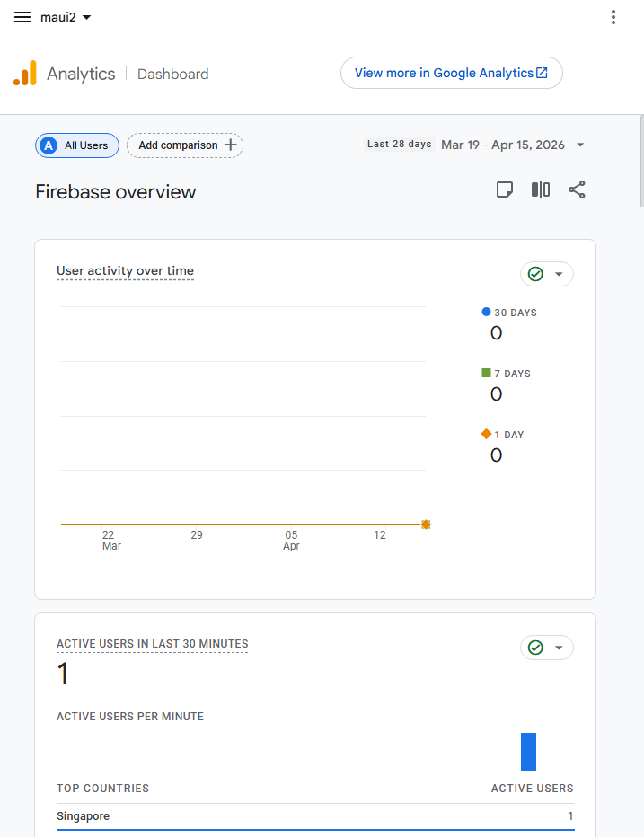The image size is (644, 837).
Task: Click the User activity over time title
Action: 125,270
